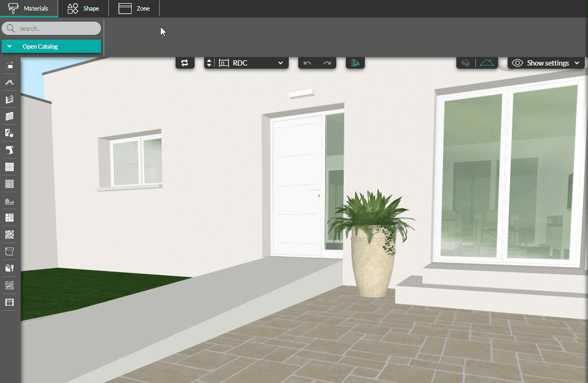Open the Show settings dropdown
Screen dimensions: 588x383
point(546,63)
